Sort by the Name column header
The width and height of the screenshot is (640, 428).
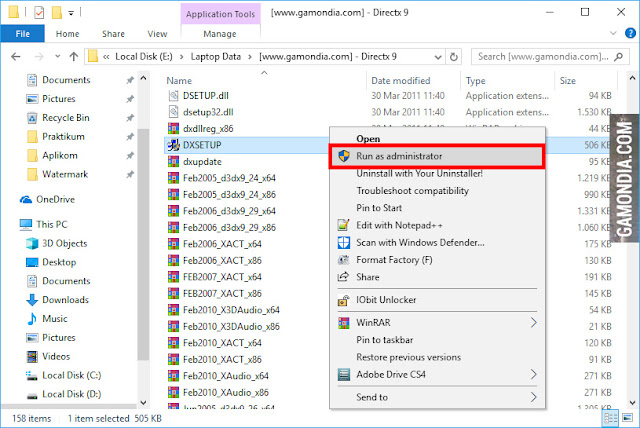(x=179, y=81)
